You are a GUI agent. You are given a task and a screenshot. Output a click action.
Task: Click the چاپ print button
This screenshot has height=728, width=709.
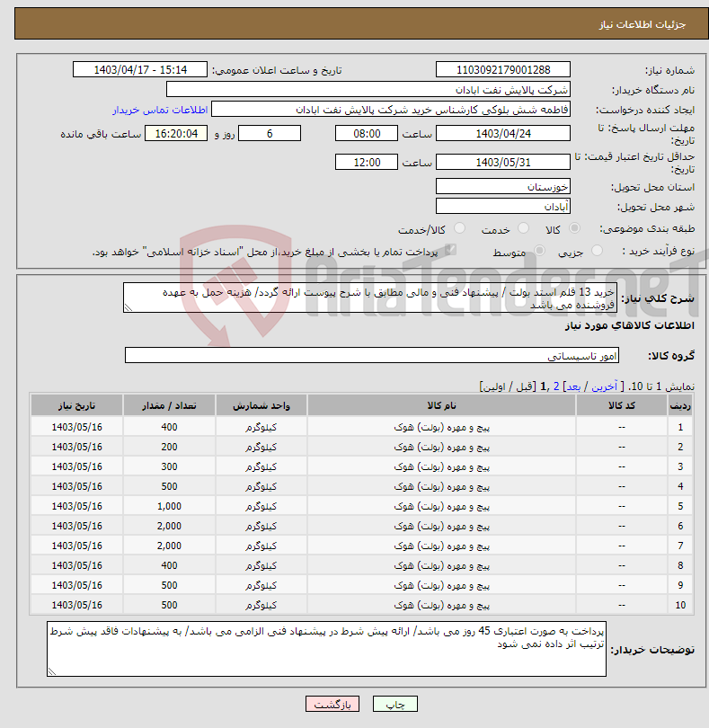tap(395, 704)
